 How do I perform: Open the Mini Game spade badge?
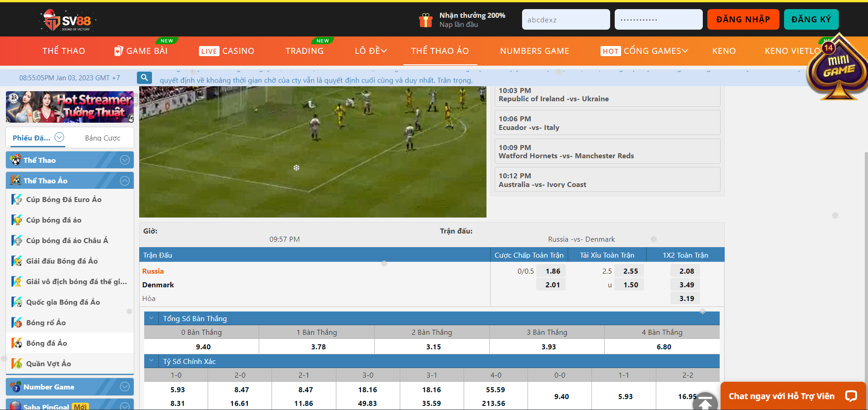point(838,67)
